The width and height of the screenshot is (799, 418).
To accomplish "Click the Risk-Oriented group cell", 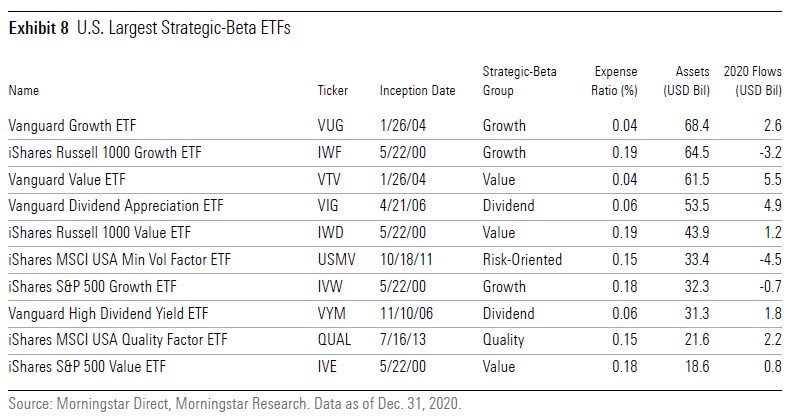I will [520, 257].
